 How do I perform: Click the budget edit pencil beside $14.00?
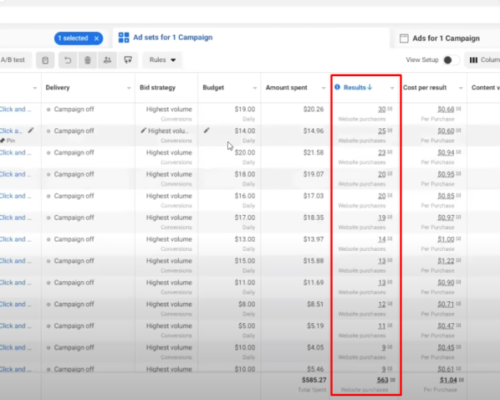[207, 130]
